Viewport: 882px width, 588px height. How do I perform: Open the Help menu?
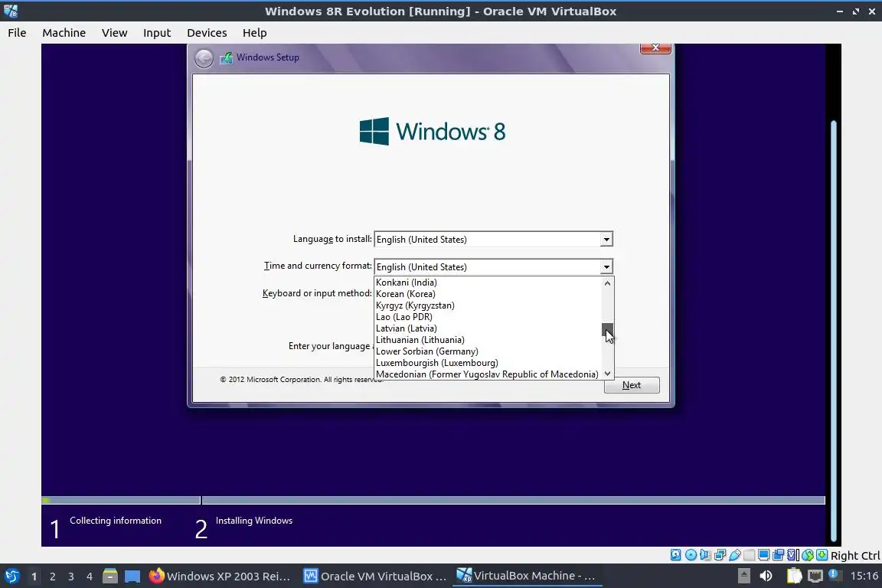(254, 33)
